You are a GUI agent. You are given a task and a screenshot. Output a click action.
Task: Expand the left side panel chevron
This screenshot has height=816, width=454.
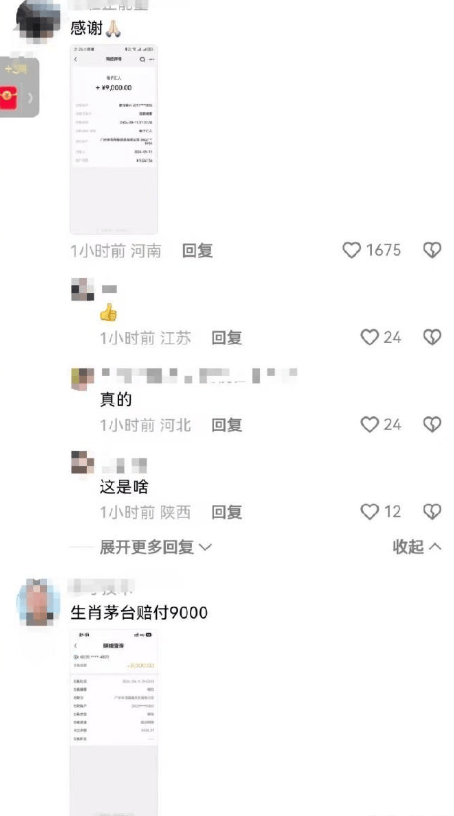click(30, 97)
